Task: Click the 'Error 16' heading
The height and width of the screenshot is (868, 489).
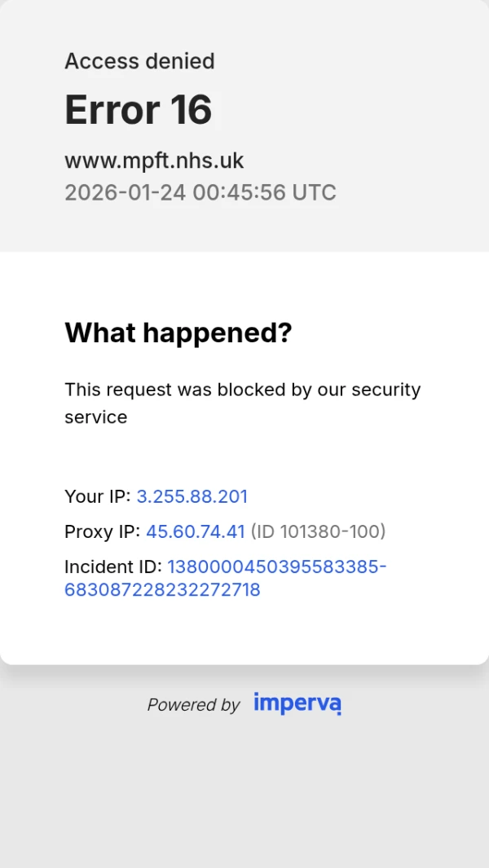Action: pos(138,109)
